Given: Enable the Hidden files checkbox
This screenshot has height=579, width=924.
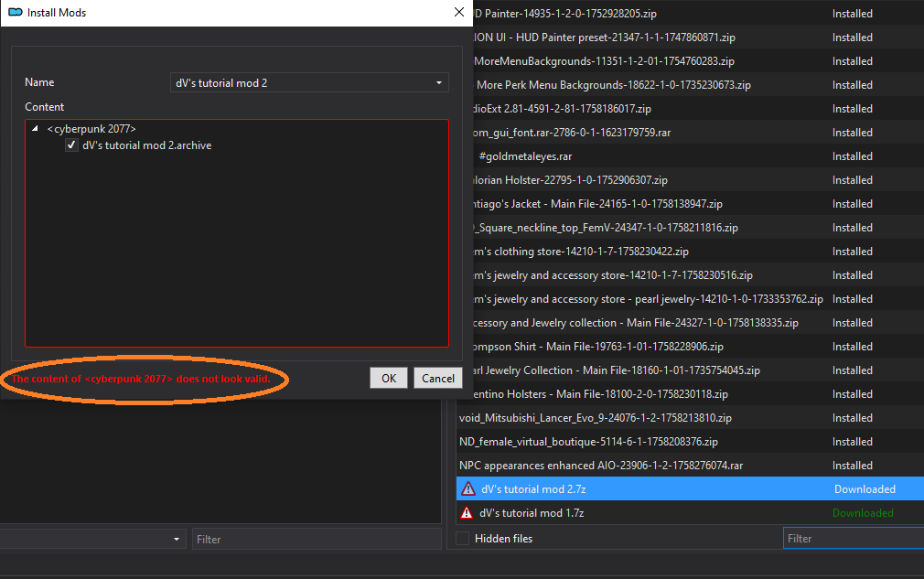Looking at the screenshot, I should 464,539.
